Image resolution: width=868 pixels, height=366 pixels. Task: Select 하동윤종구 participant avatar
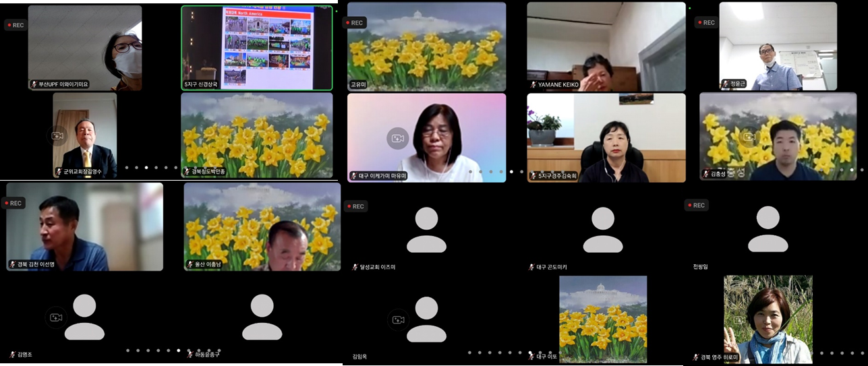pos(262,317)
